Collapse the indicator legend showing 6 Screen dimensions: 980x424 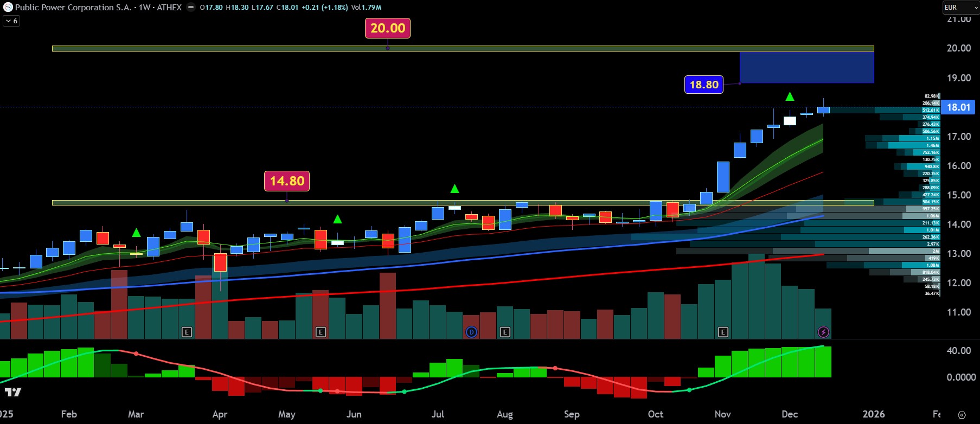[x=11, y=21]
